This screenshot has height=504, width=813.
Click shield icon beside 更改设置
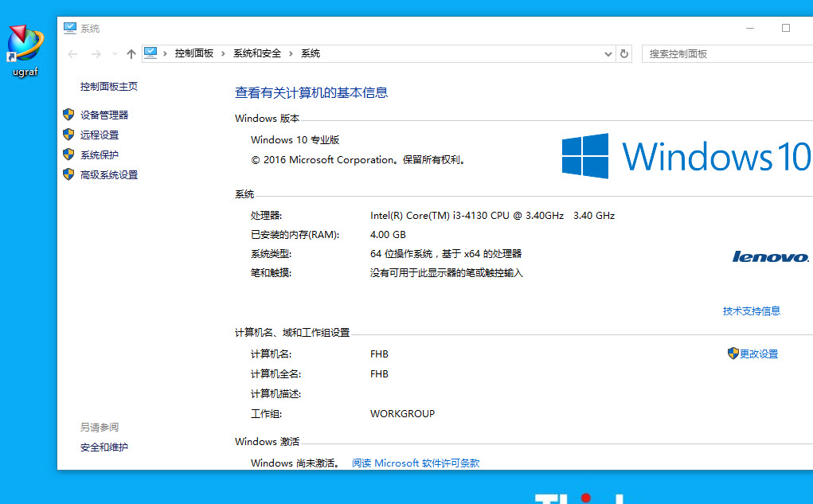coord(733,354)
